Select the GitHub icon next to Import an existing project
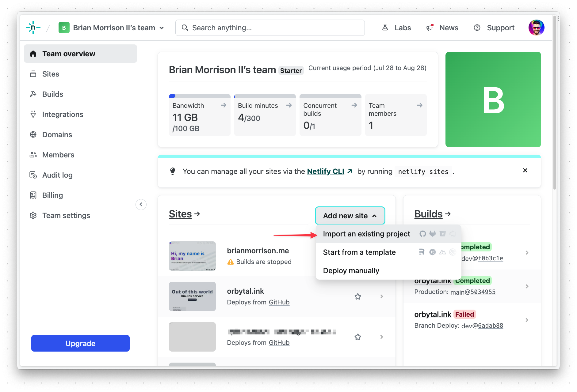 pos(423,234)
